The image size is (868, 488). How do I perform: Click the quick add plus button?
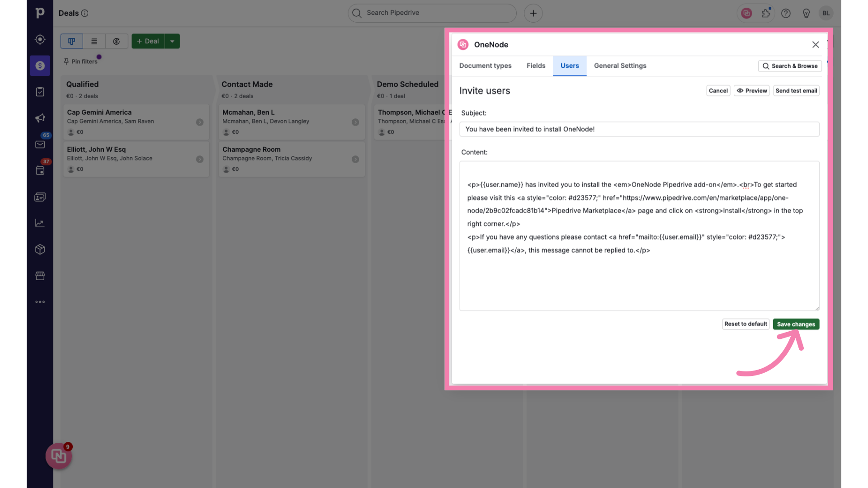coord(533,13)
